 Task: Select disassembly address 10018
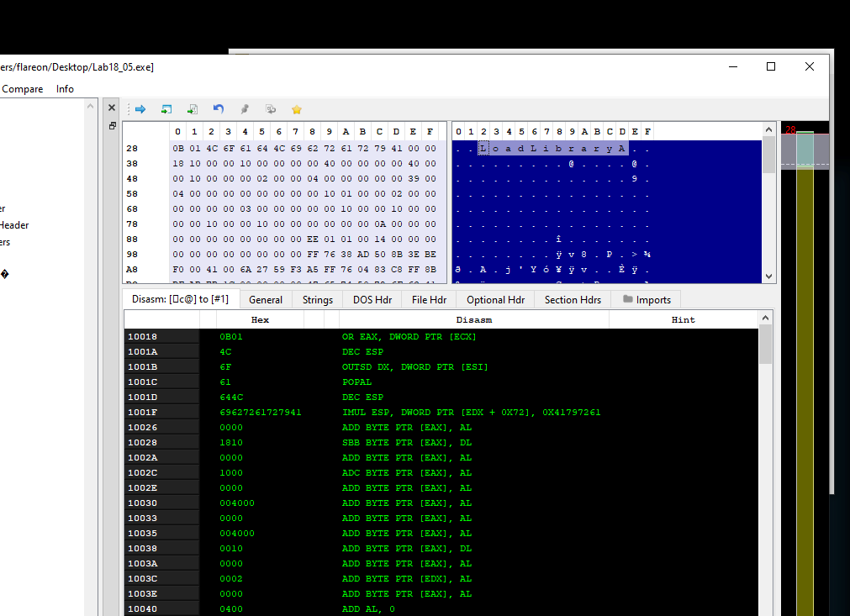[x=143, y=336]
